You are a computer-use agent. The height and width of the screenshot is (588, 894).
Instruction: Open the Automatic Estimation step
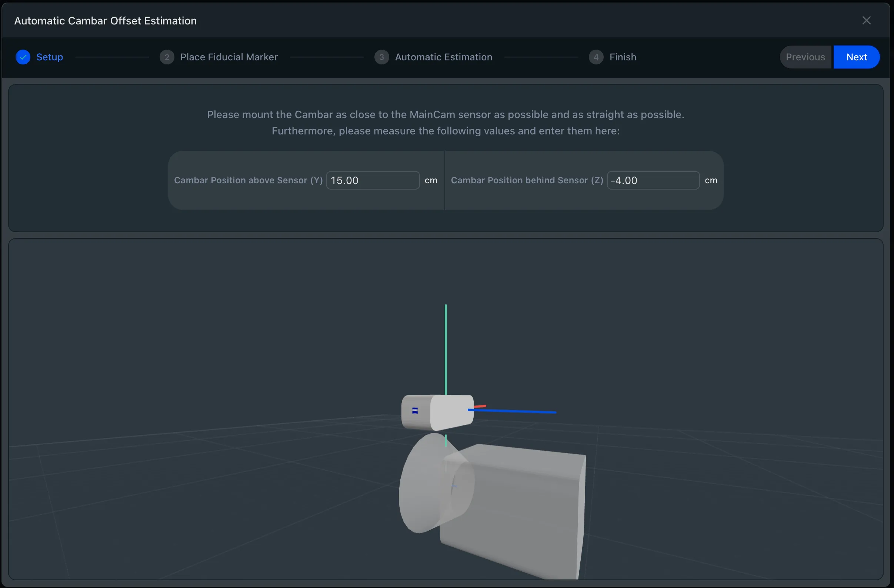click(x=444, y=57)
